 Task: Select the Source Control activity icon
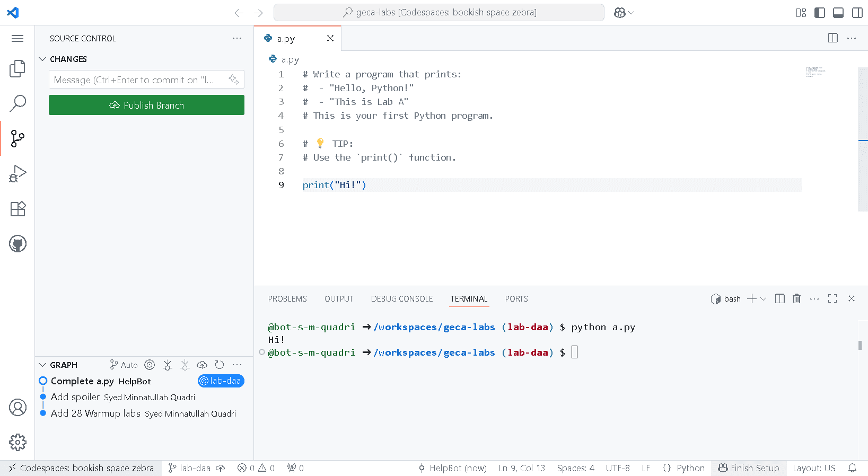point(17,138)
